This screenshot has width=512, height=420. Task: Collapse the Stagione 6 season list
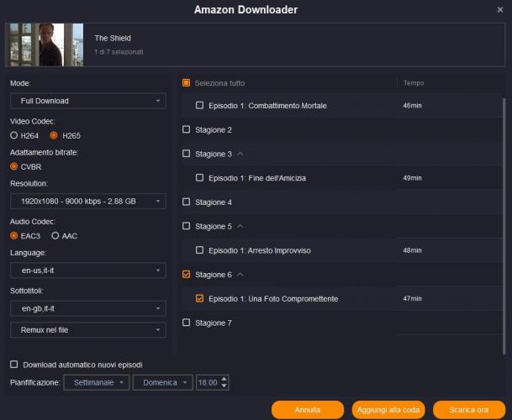[x=240, y=275]
